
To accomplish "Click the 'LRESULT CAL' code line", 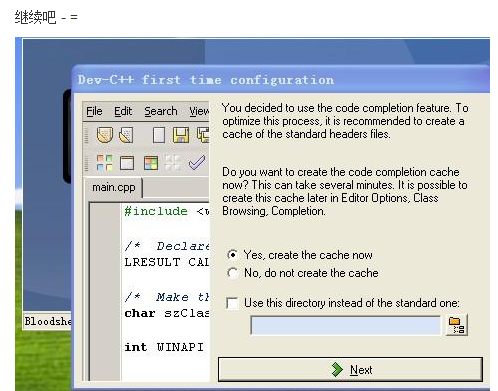I will pos(166,262).
